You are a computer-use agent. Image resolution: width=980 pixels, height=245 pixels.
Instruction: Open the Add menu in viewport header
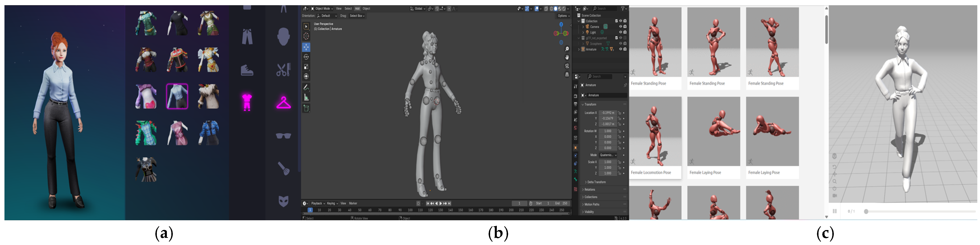[357, 8]
